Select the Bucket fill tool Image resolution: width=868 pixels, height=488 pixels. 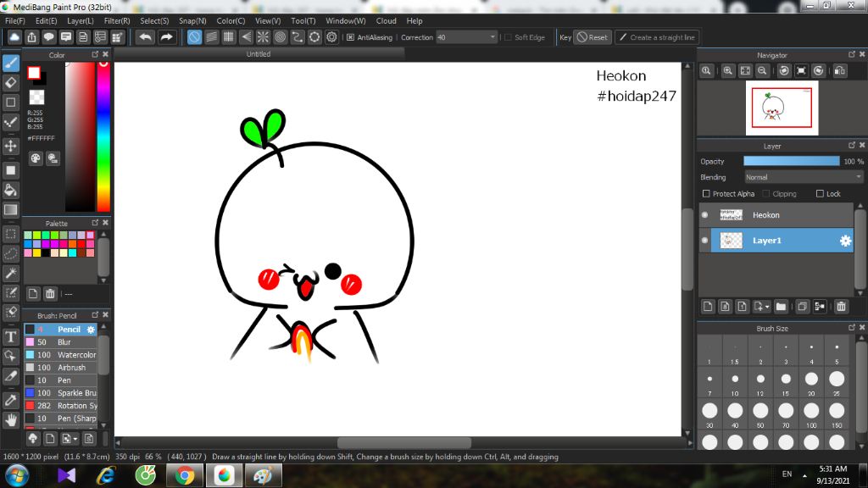click(10, 190)
